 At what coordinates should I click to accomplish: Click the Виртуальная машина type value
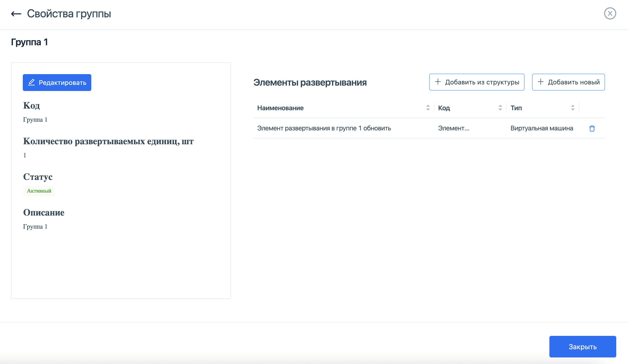tap(542, 128)
